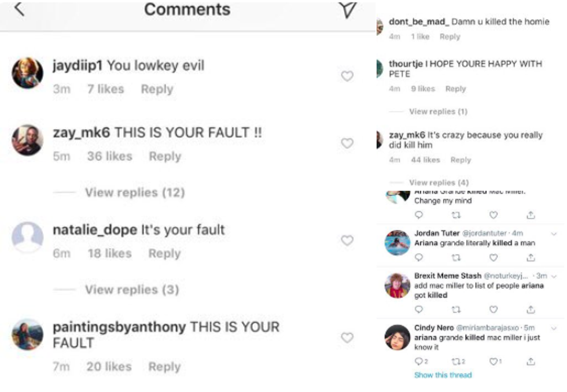Toggle heart on paintingsbyanthony's comment
Viewport: 567px width, 392px height.
click(x=347, y=337)
